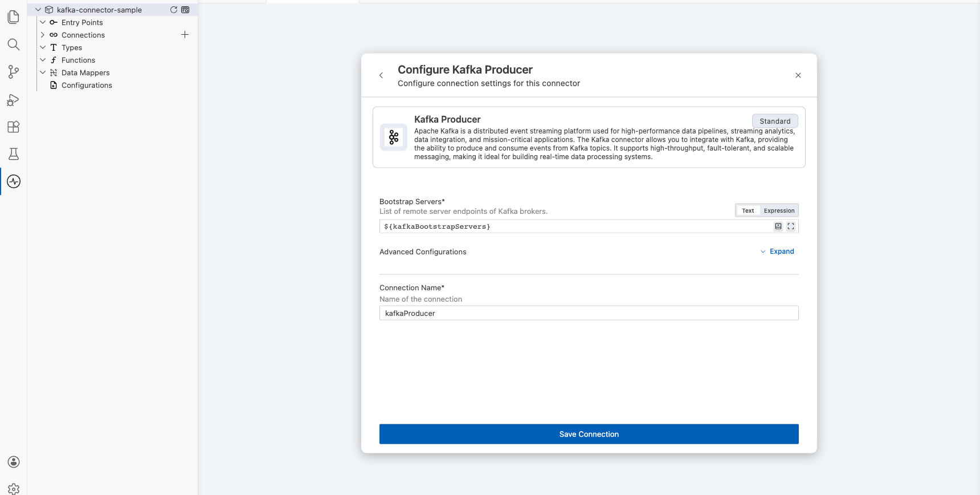Open the integrator activity icon in sidebar
Viewport: 980px width, 495px height.
[x=14, y=181]
